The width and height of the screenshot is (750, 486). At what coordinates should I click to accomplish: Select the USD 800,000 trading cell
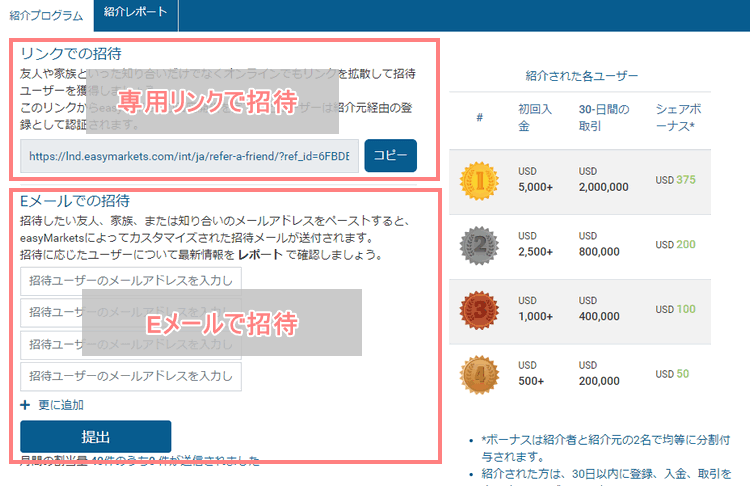(x=599, y=244)
